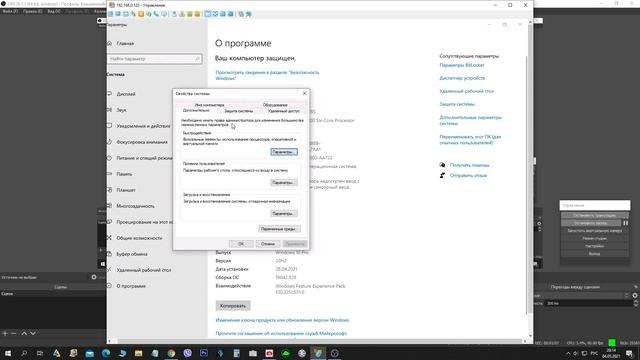Select the Дополнительно tab
Image resolution: width=640 pixels, height=360 pixels.
tap(196, 111)
